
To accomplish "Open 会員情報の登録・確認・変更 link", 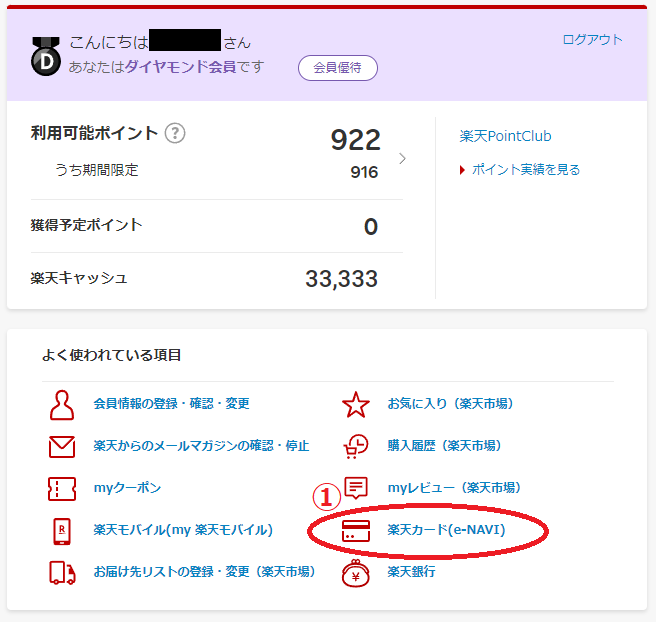I will pos(172,404).
